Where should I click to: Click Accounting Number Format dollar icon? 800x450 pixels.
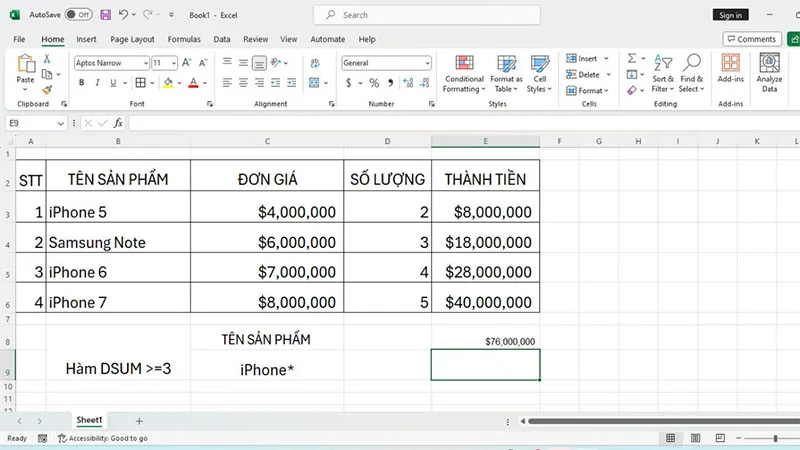coord(348,83)
